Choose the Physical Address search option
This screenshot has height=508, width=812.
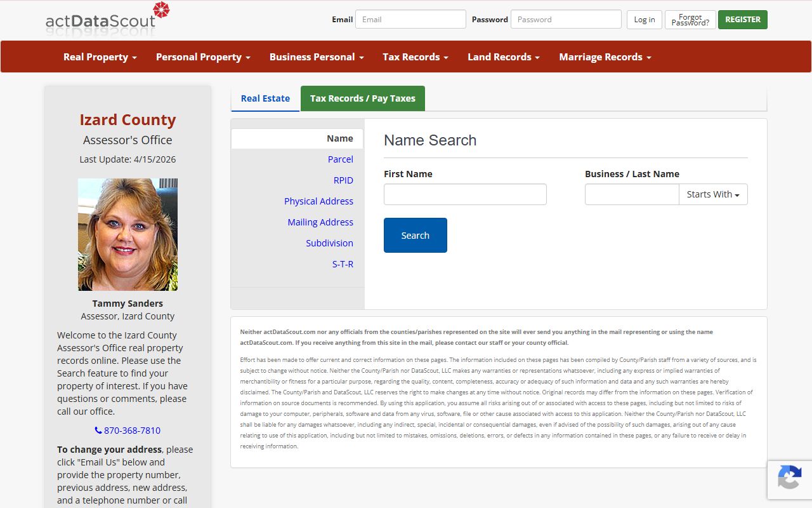point(318,201)
